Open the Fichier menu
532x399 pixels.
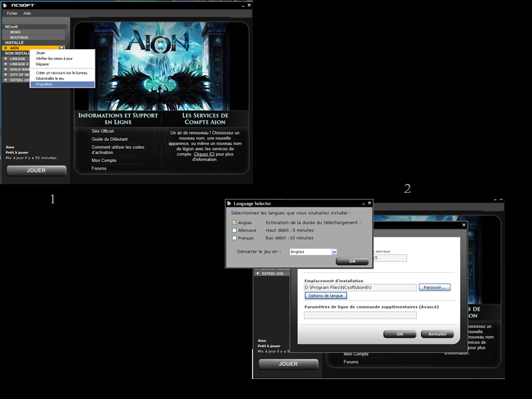click(x=12, y=13)
